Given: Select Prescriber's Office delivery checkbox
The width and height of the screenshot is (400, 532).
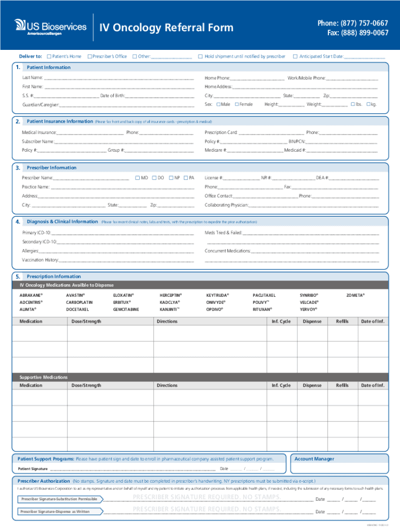Looking at the screenshot, I should click(x=90, y=56).
